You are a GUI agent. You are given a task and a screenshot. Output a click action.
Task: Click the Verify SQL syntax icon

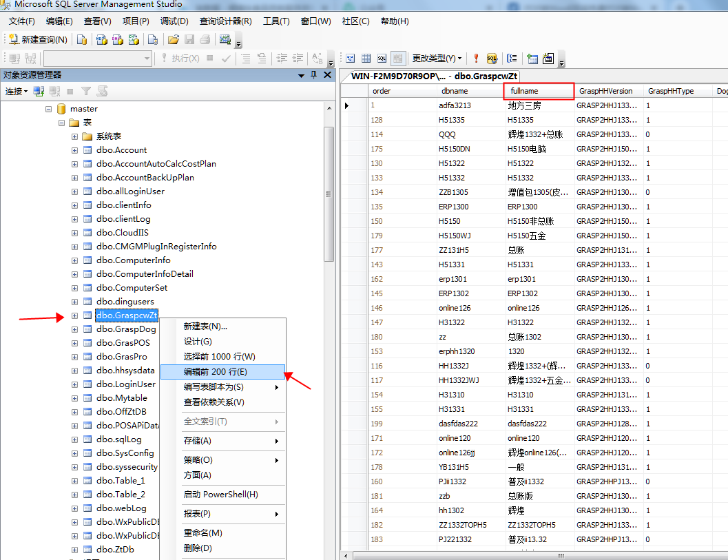(492, 59)
